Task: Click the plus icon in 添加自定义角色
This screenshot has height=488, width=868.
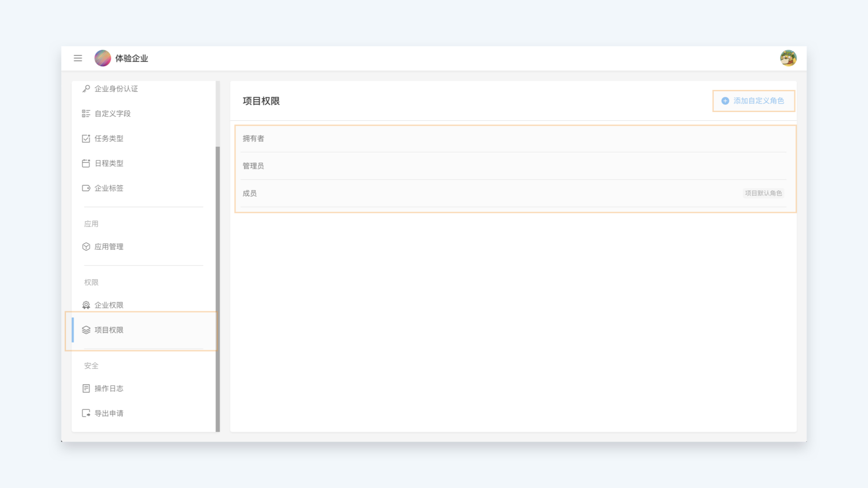Action: (725, 101)
